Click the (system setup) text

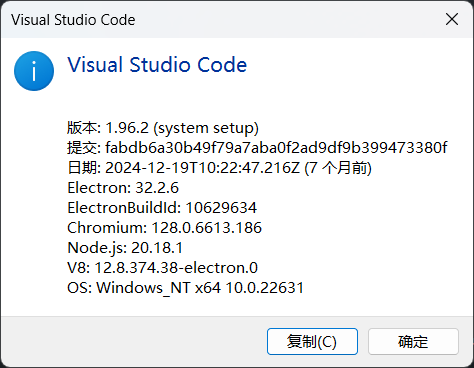click(206, 128)
